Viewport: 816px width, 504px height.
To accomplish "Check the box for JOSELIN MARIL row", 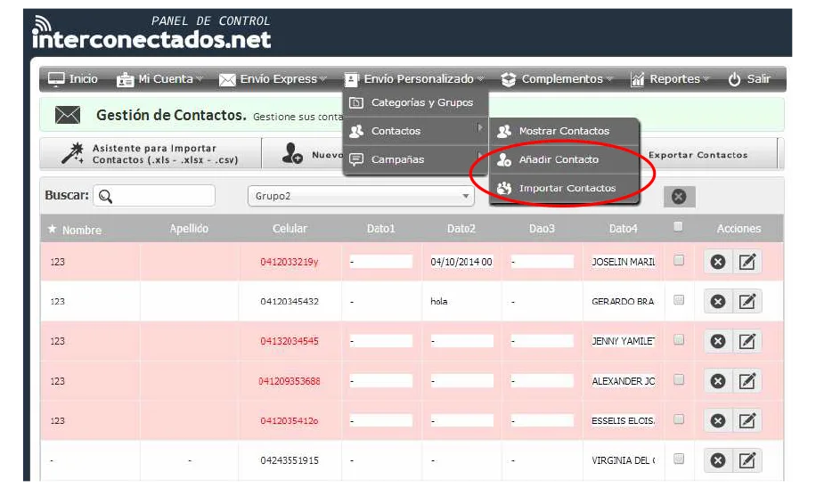I will coord(679,261).
